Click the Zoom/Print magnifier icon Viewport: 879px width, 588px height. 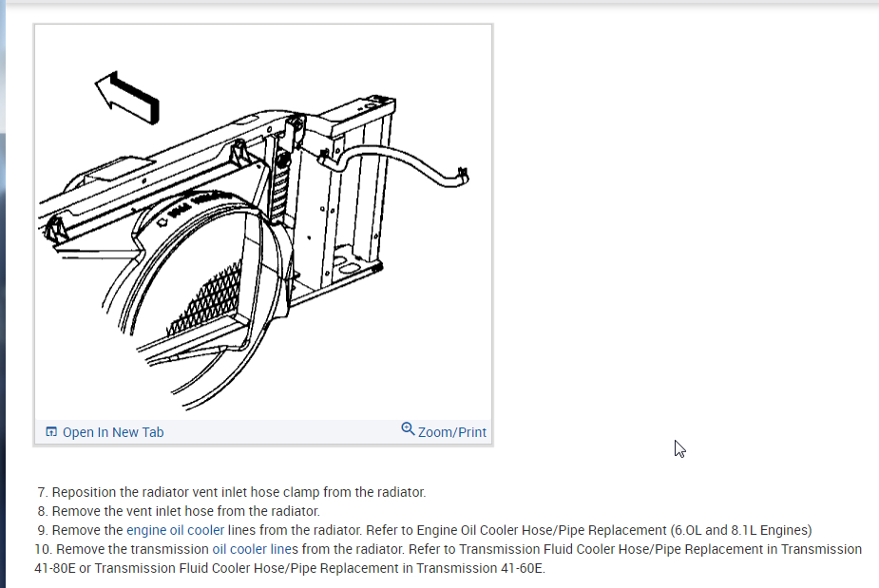pos(408,429)
